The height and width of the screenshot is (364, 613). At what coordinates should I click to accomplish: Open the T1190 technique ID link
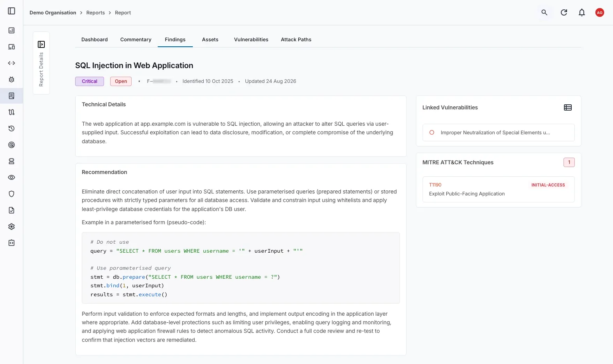click(435, 185)
